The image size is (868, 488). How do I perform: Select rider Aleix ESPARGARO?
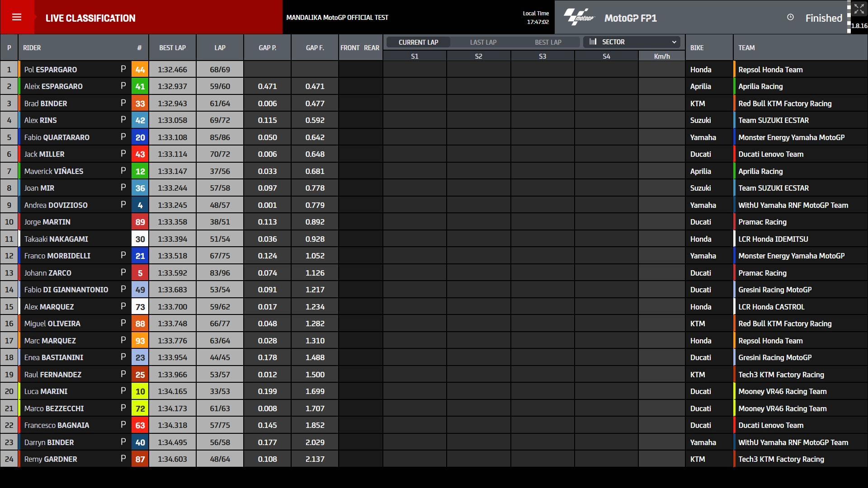click(x=53, y=86)
